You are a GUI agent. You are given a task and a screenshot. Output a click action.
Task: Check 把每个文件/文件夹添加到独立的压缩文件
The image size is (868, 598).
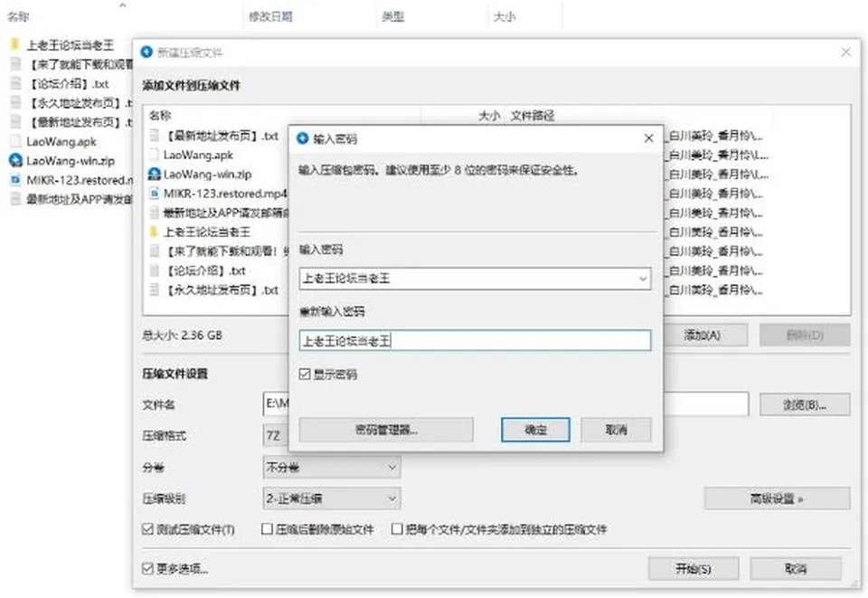(x=397, y=528)
